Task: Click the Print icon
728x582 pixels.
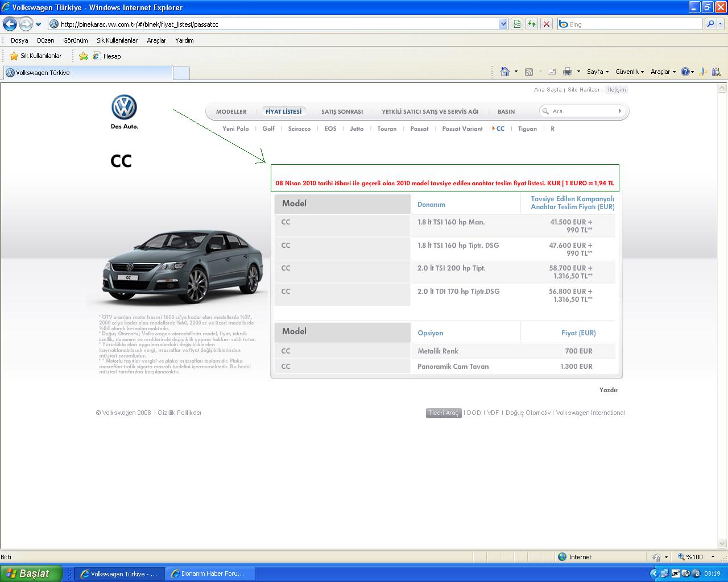Action: tap(567, 72)
